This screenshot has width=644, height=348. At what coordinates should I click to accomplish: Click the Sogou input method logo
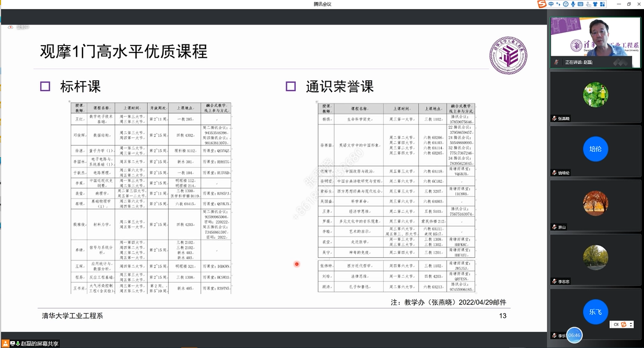point(542,4)
